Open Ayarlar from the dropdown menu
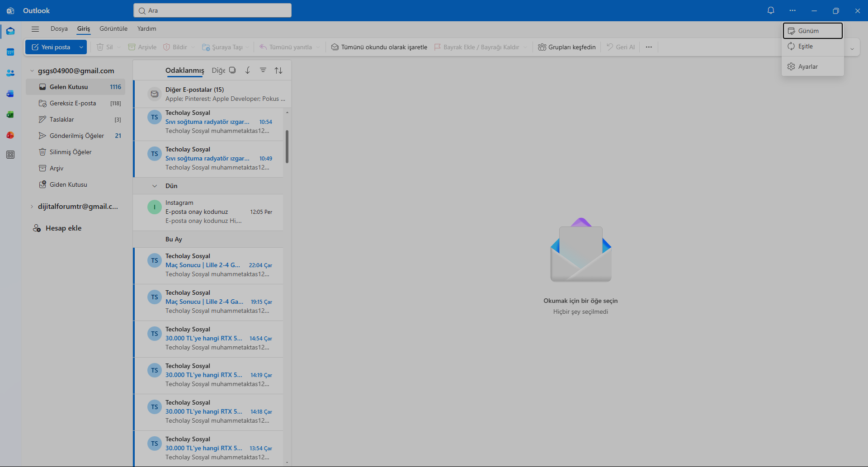This screenshot has width=868, height=467. (x=813, y=66)
